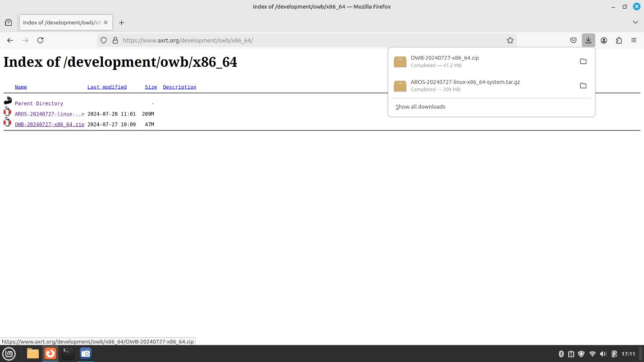Open the Files folder in taskbar
The image size is (644, 362).
(33, 353)
